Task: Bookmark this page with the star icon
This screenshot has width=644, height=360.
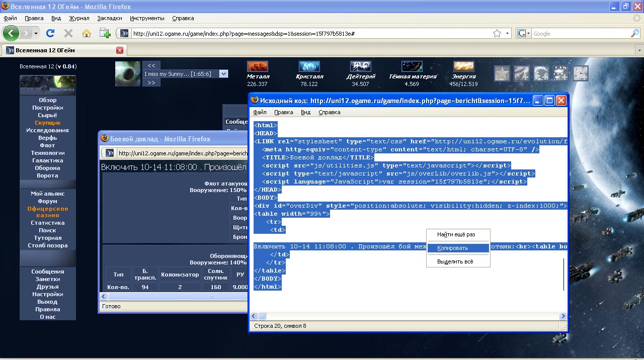Action: pos(497,33)
